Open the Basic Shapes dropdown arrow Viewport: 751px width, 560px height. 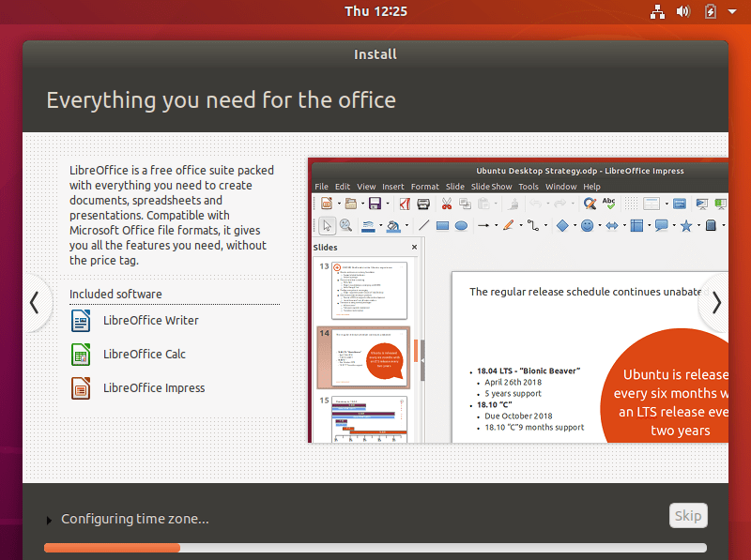pos(575,225)
